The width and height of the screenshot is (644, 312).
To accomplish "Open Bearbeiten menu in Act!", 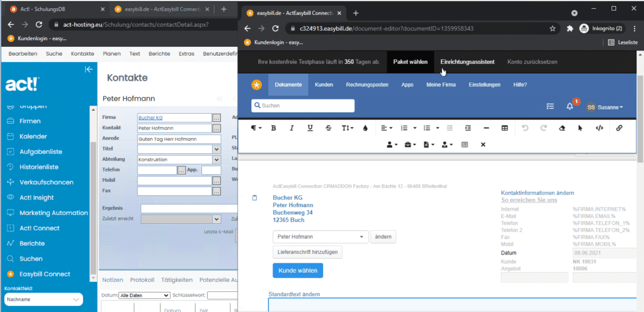I will coord(23,54).
